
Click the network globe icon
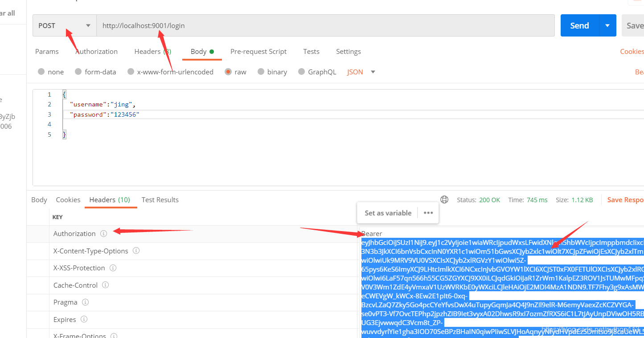444,200
